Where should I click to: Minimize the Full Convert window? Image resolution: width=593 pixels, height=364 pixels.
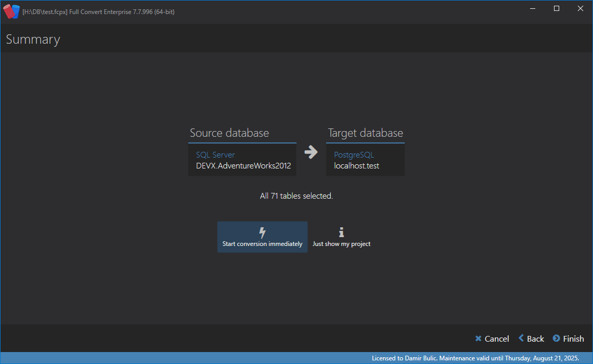533,8
